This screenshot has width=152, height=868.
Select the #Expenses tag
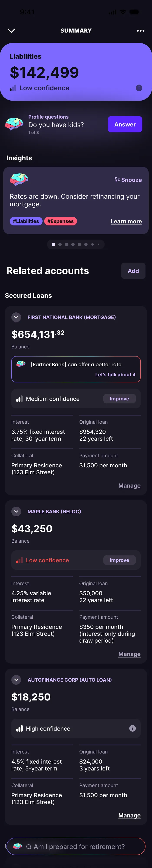[60, 221]
